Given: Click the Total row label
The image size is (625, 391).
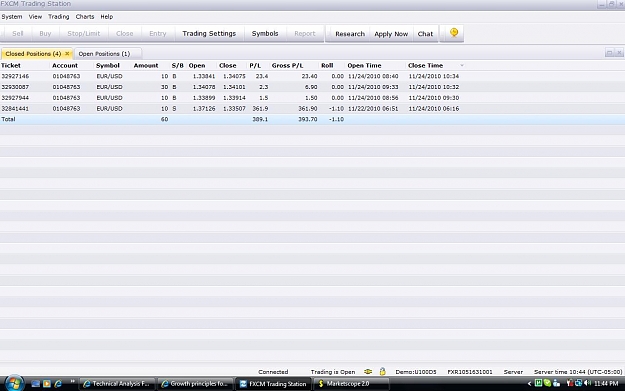Looking at the screenshot, I should point(8,119).
